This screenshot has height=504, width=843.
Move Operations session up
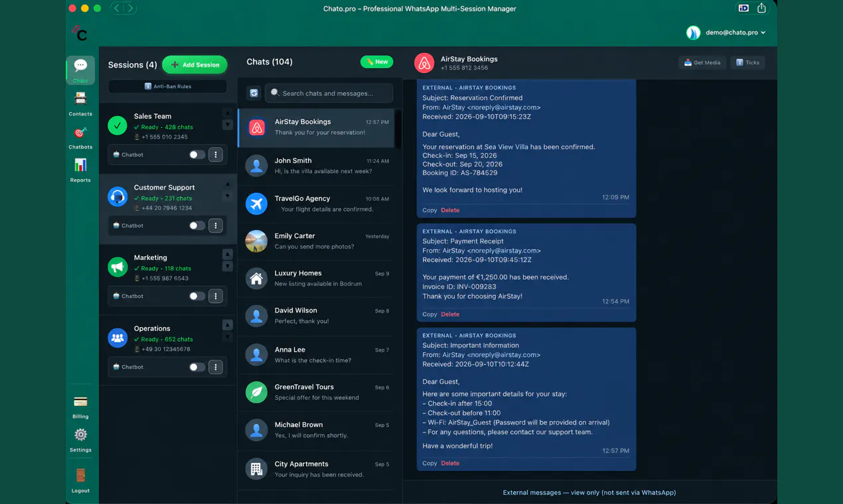coord(228,325)
